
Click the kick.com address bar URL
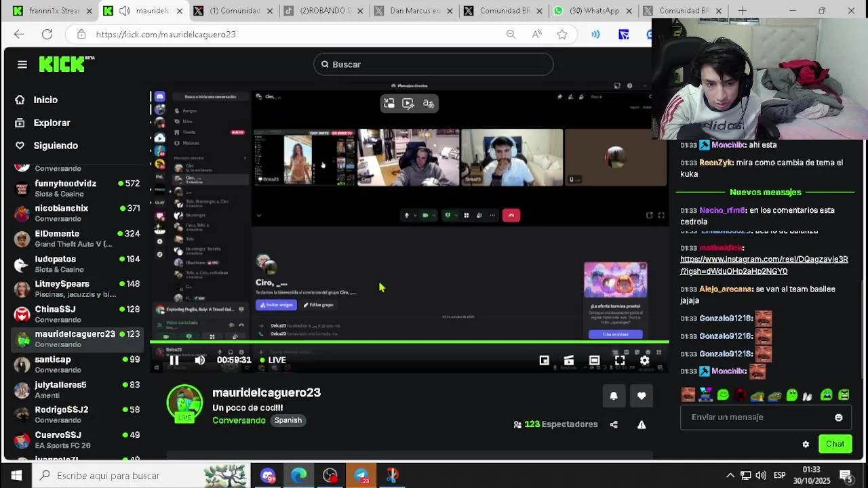point(166,35)
